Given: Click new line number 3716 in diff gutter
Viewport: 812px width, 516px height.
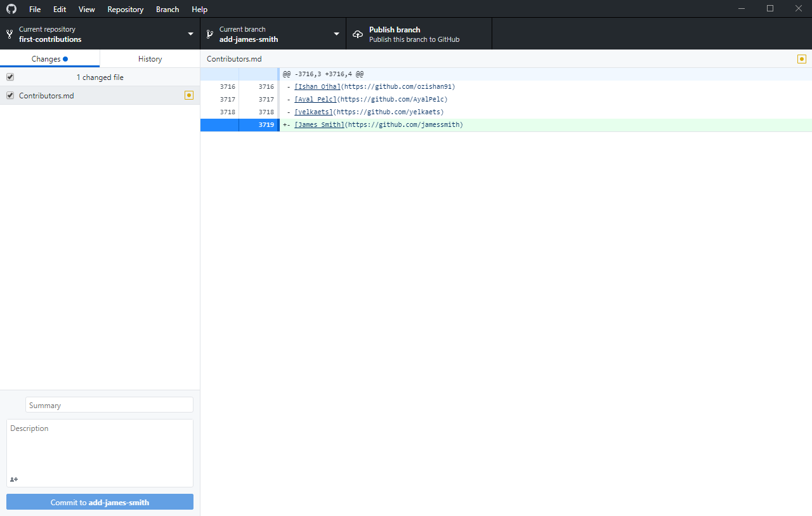Looking at the screenshot, I should point(266,87).
